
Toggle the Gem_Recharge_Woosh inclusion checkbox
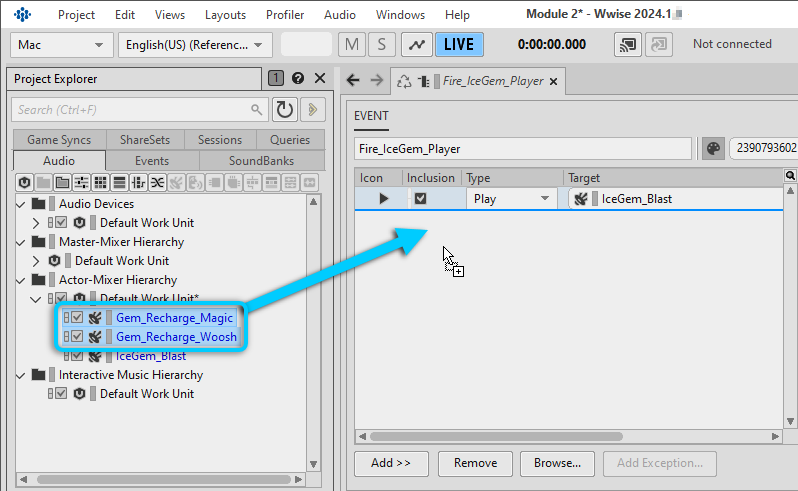[77, 337]
